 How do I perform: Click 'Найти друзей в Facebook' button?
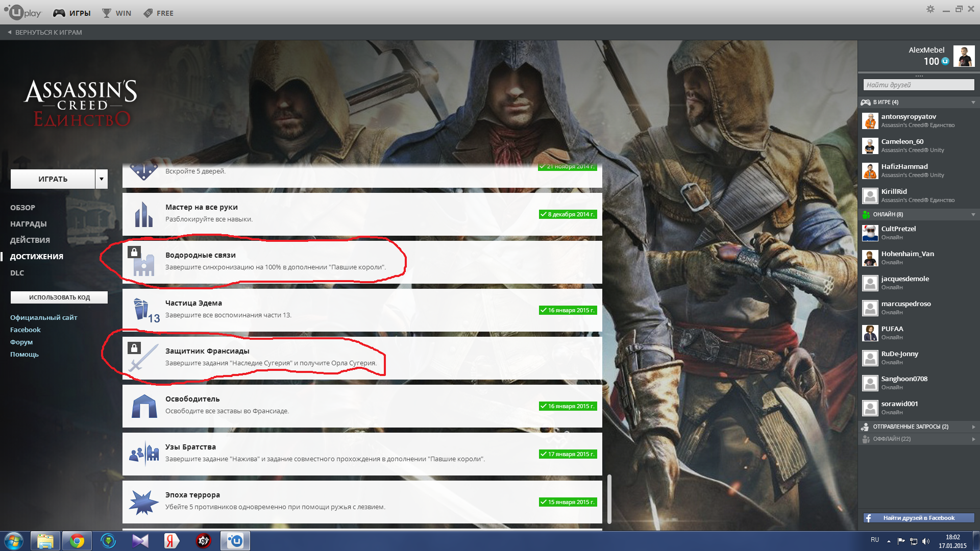[x=918, y=518]
